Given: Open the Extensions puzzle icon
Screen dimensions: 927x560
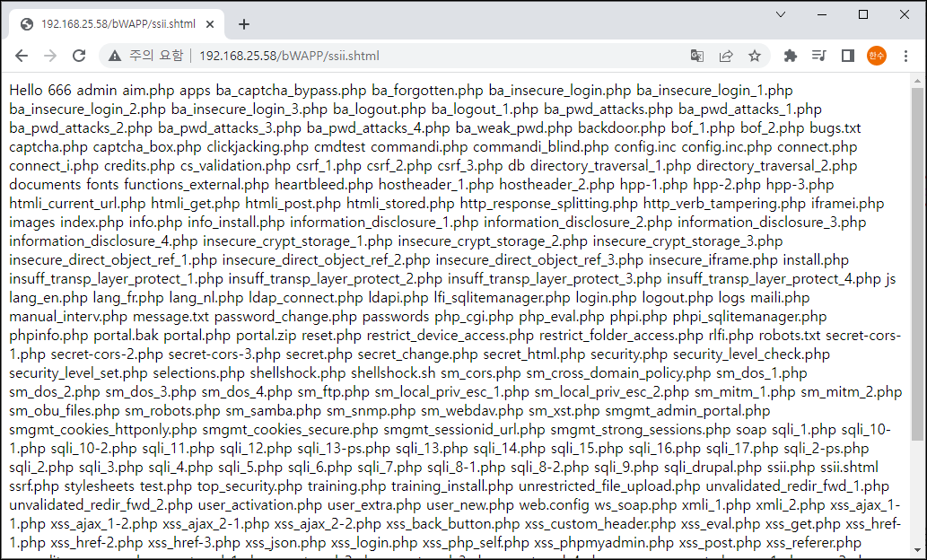Looking at the screenshot, I should pos(790,56).
